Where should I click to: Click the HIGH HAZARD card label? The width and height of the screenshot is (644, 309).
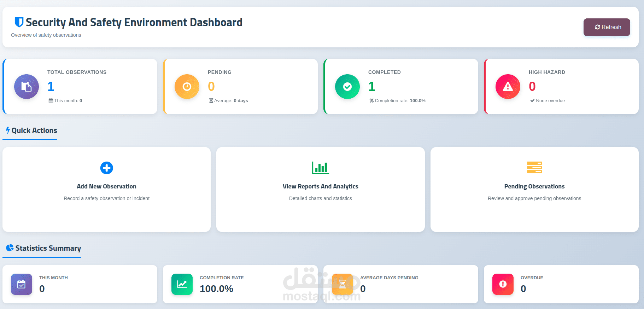(547, 72)
